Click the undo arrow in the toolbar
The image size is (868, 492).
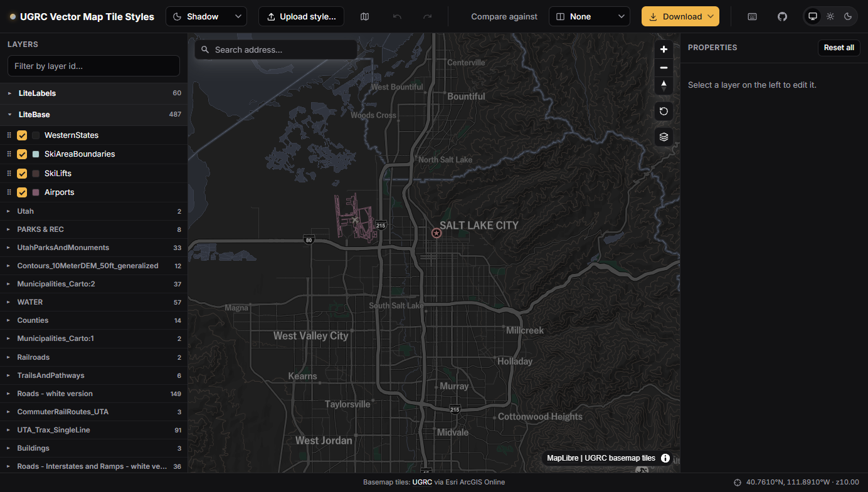point(397,17)
